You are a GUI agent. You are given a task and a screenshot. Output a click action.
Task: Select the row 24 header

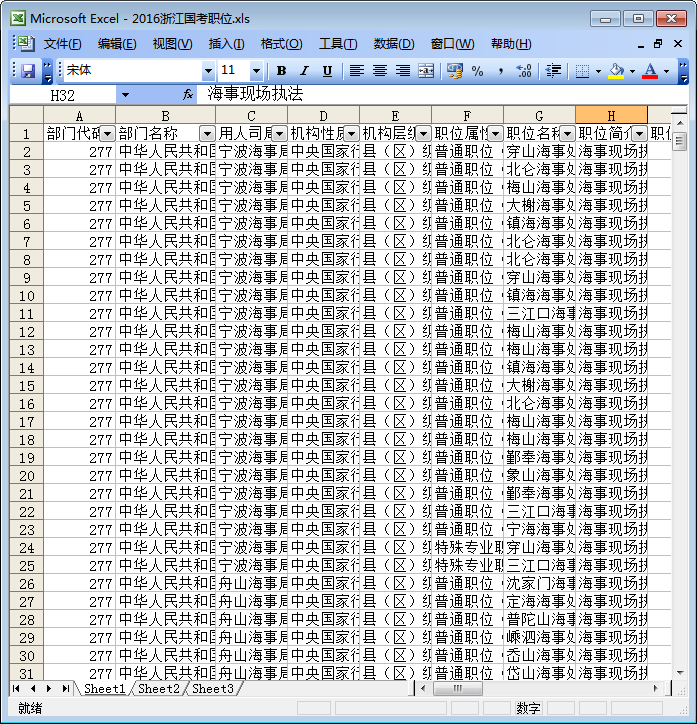(x=26, y=548)
